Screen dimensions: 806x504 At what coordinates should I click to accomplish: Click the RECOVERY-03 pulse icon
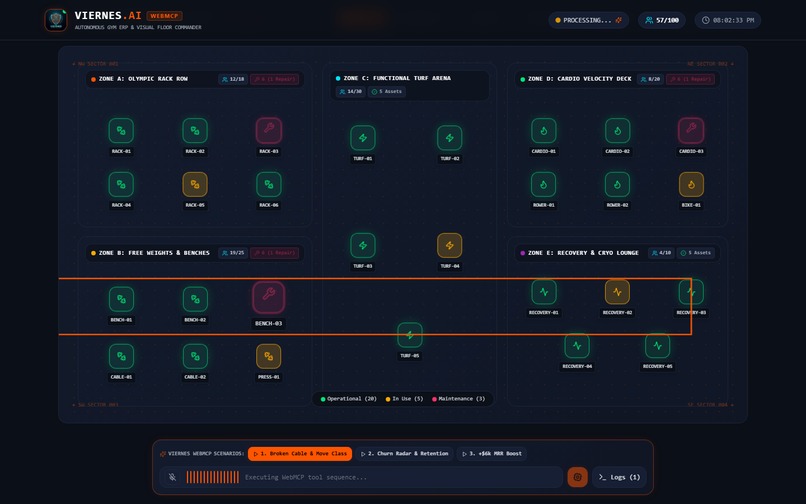coord(691,292)
